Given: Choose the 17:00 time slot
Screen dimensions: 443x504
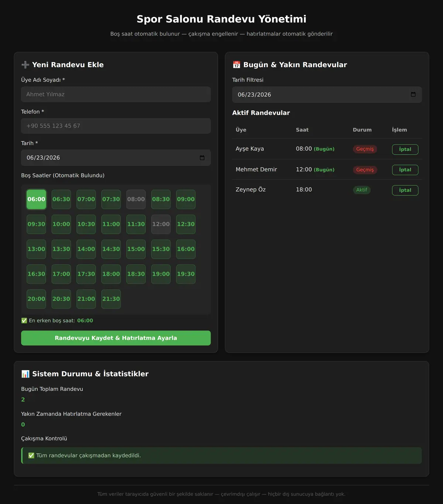Looking at the screenshot, I should [x=61, y=274].
